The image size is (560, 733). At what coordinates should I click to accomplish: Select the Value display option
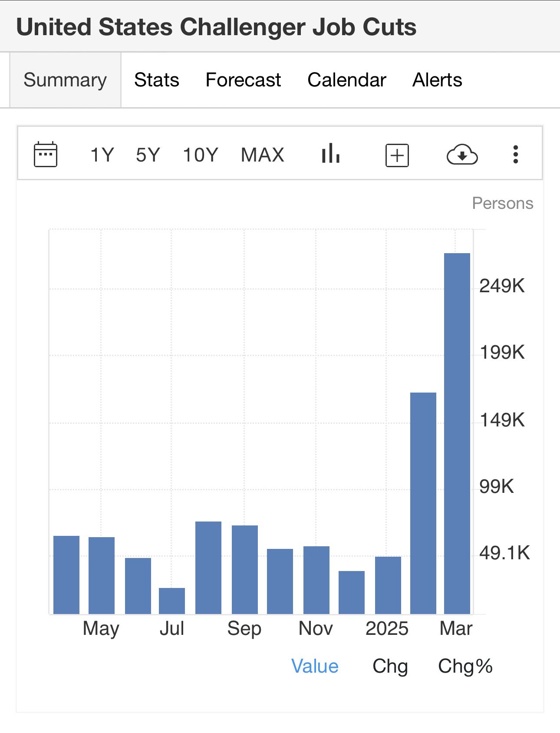point(315,666)
